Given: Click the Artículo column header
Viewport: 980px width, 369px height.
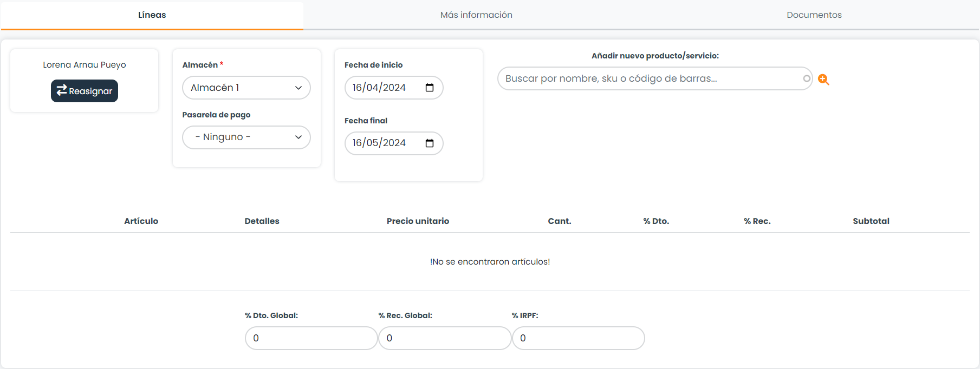Looking at the screenshot, I should coord(141,221).
